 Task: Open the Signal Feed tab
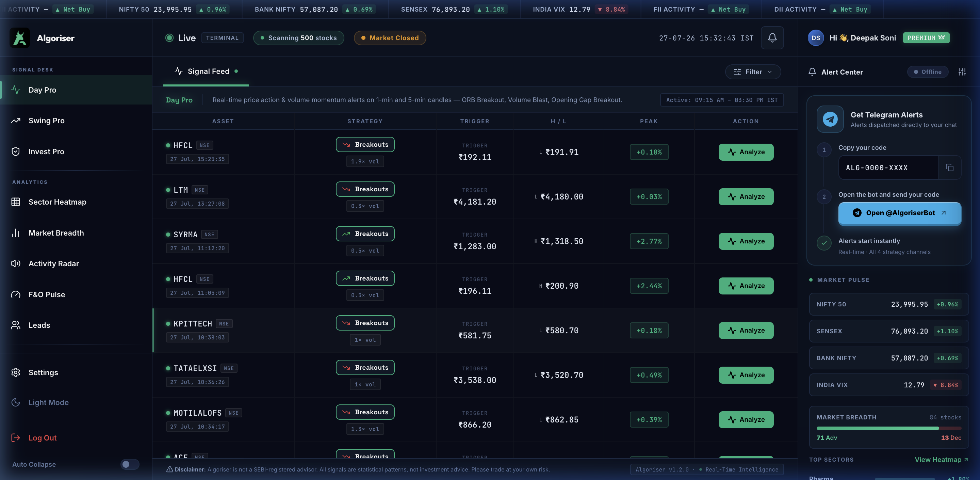point(206,71)
